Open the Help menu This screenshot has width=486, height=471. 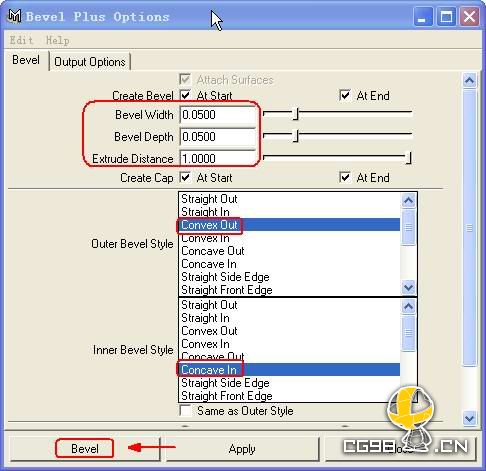click(57, 40)
